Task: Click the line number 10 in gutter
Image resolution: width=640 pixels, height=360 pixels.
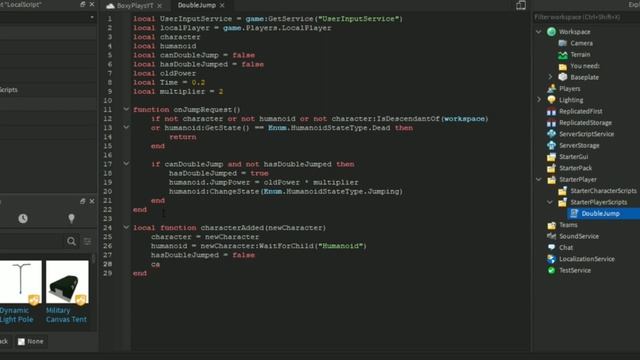Action: 107,100
